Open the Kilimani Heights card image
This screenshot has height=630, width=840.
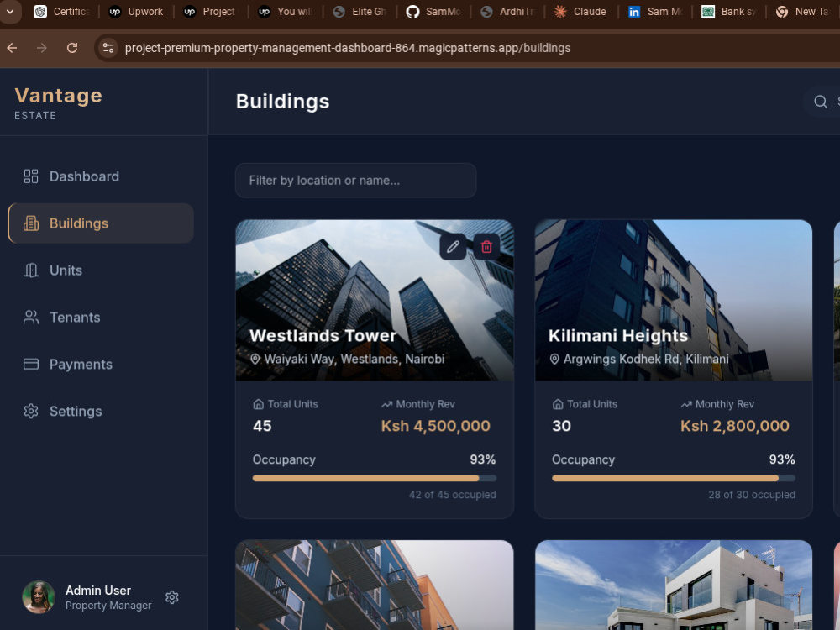(674, 300)
